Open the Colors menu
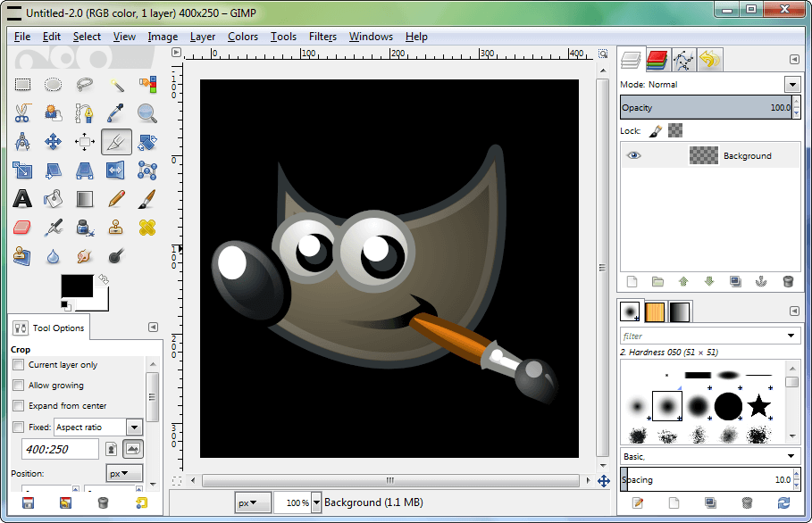This screenshot has height=523, width=812. 243,37
